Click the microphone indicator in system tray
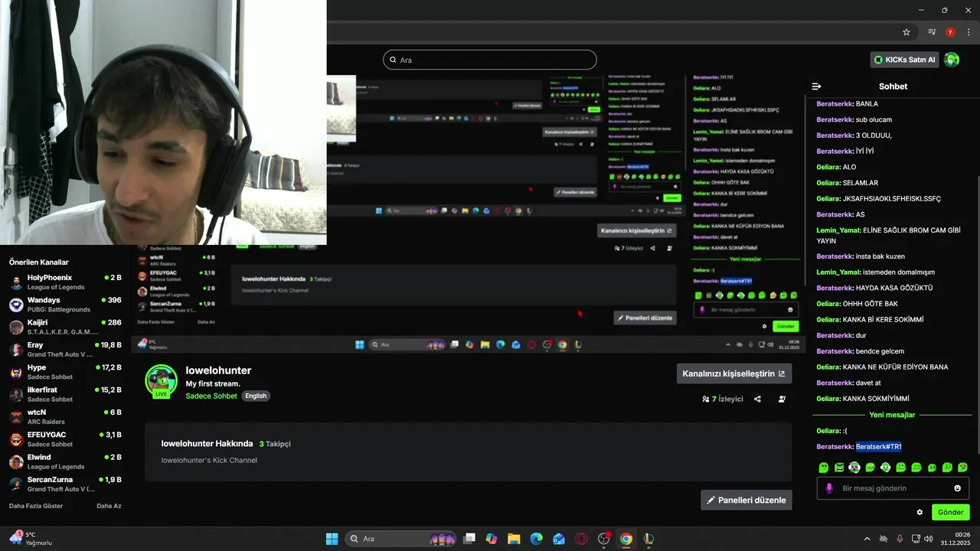 [x=900, y=539]
